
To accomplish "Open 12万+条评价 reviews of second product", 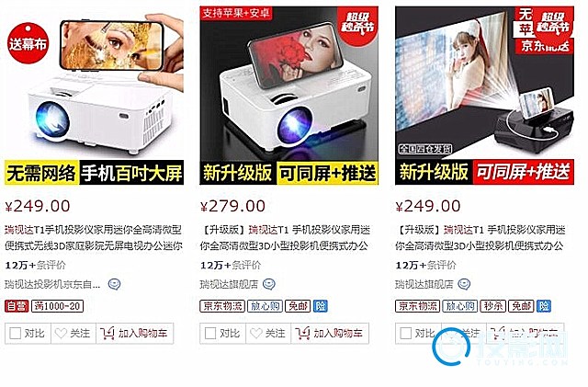I will click(231, 265).
